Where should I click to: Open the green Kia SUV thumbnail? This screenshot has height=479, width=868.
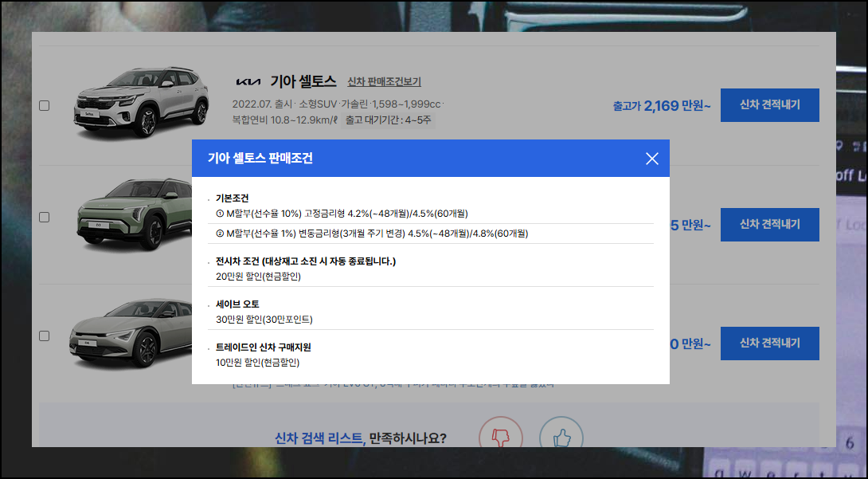[x=135, y=216]
